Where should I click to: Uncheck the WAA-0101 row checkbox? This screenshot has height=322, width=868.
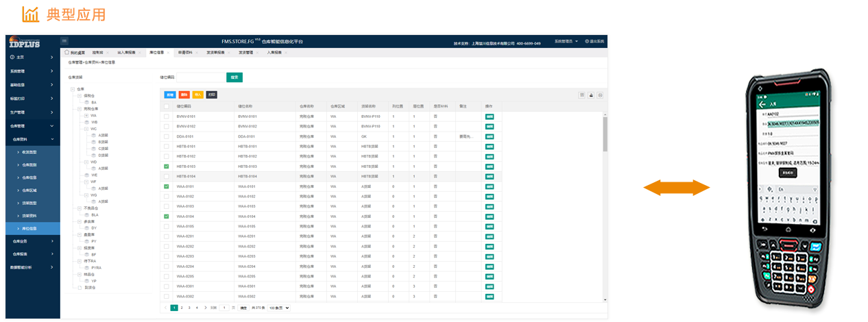167,186
